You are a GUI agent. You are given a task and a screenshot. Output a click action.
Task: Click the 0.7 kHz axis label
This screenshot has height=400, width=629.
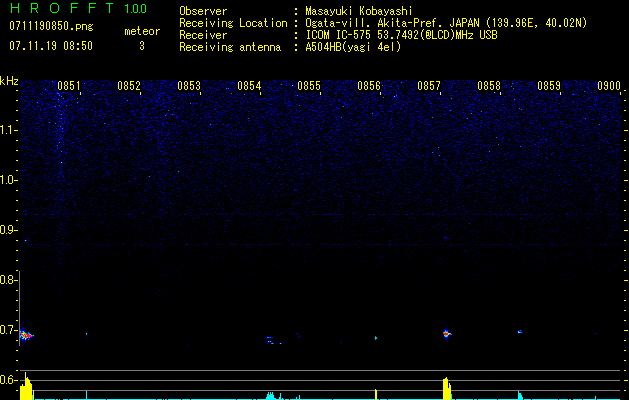8,330
